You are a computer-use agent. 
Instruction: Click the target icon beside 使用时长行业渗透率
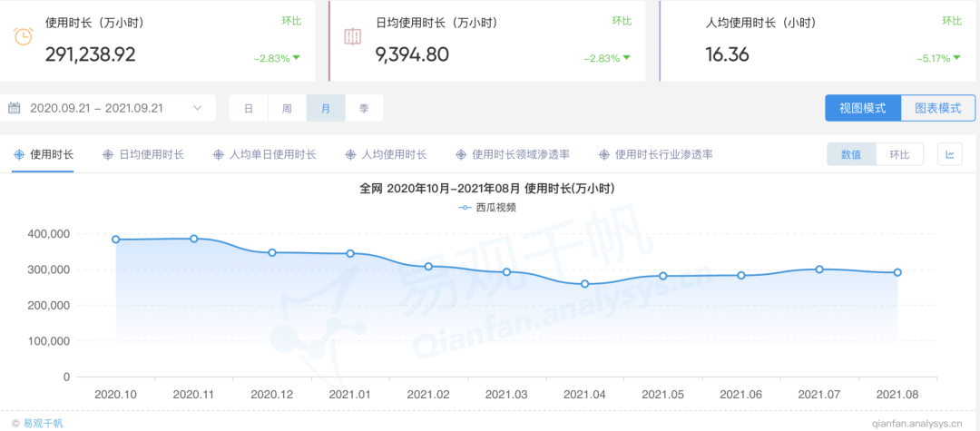603,154
